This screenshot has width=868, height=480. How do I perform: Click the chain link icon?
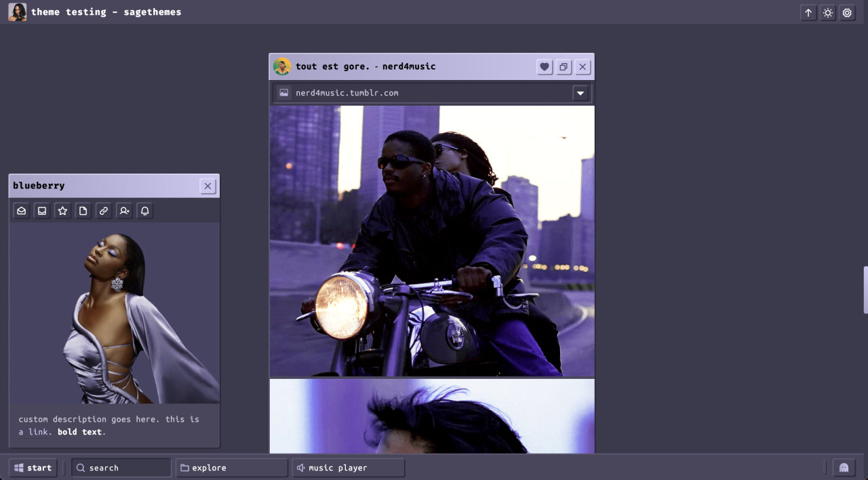click(104, 211)
